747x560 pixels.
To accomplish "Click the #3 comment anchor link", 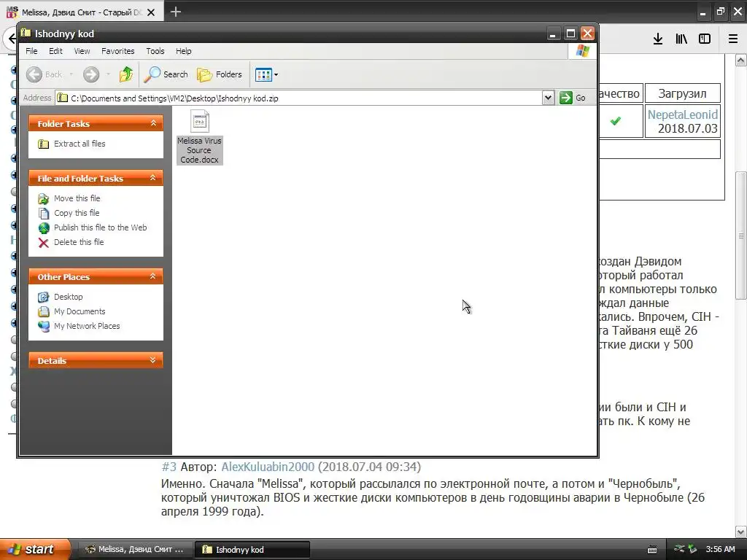I will point(169,467).
